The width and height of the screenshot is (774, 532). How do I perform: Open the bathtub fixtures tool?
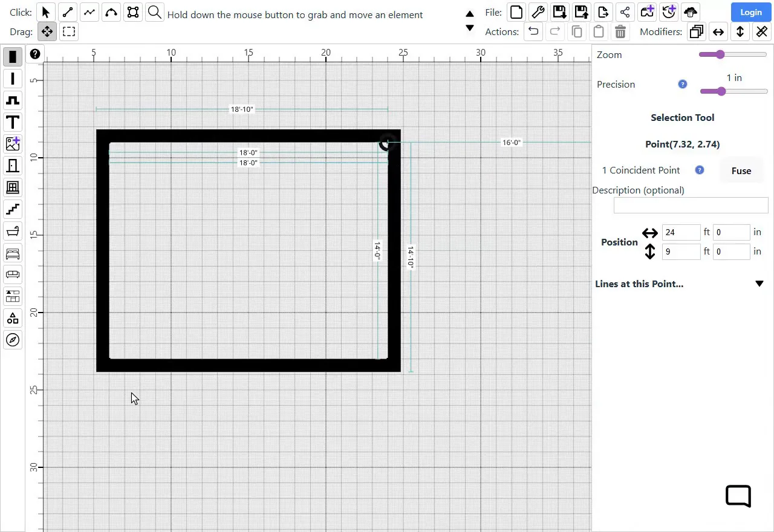pyautogui.click(x=13, y=231)
